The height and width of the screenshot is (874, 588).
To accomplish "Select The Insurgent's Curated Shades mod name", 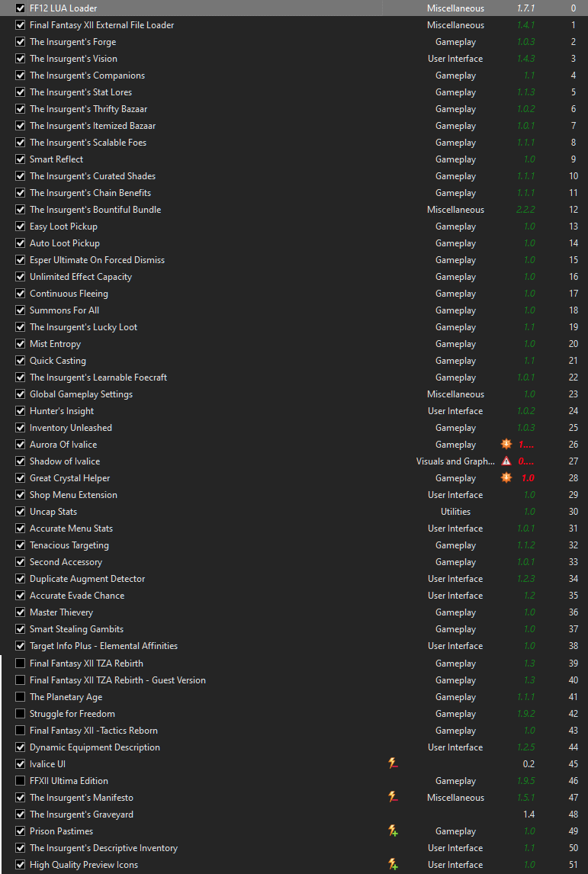I will tap(92, 176).
